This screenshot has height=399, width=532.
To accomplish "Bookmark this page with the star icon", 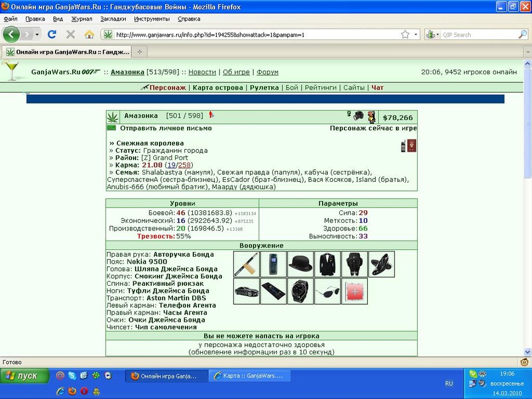I will point(405,34).
